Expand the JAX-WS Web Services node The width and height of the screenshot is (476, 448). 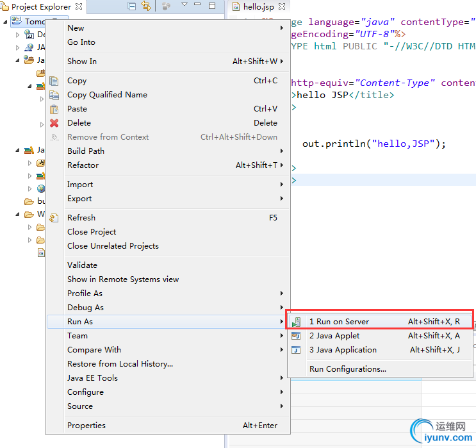click(17, 47)
